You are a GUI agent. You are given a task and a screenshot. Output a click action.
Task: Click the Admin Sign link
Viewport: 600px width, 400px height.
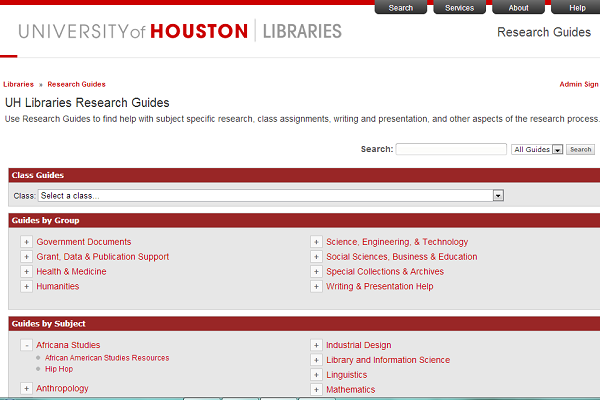[x=579, y=84]
